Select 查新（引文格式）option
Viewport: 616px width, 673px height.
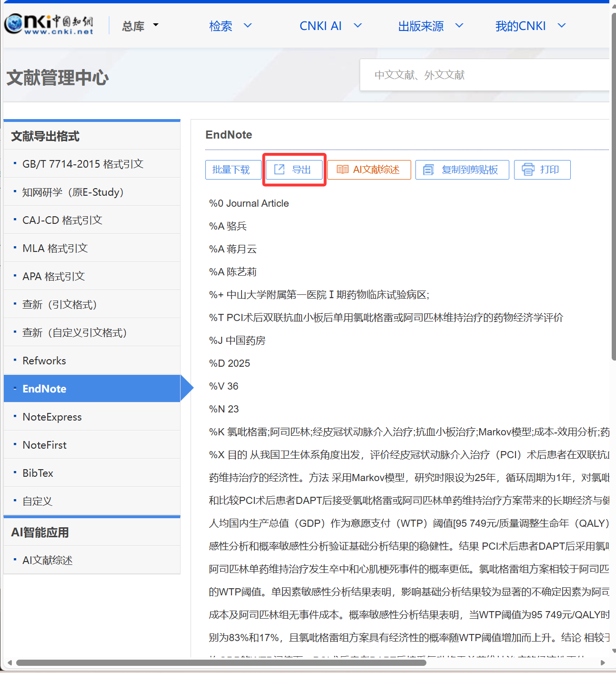click(92, 304)
